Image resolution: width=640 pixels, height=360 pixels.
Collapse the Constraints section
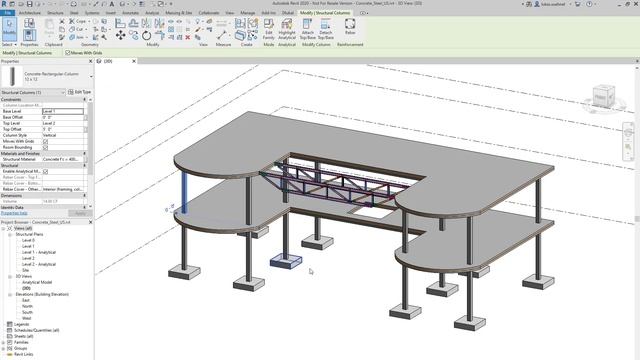tap(85, 100)
